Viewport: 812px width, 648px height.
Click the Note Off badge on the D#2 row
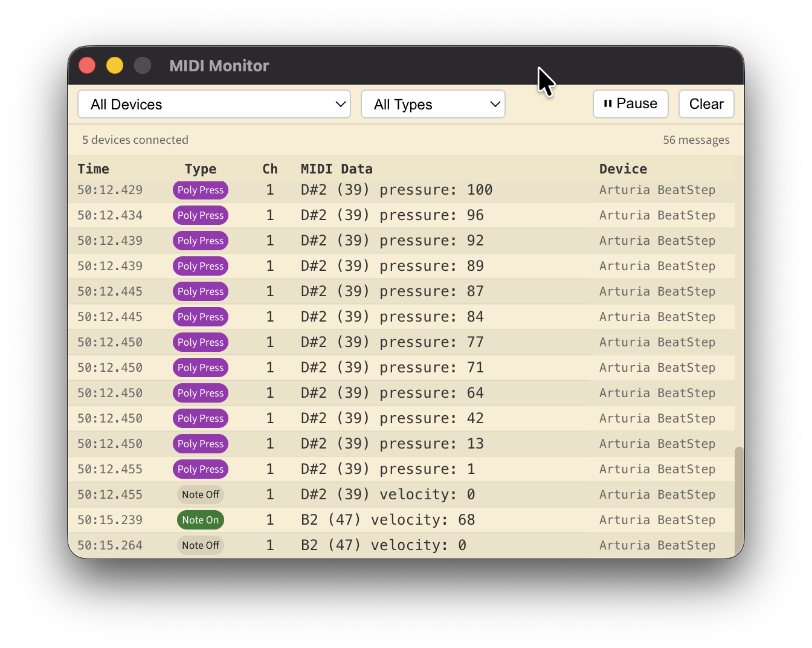[x=200, y=494]
